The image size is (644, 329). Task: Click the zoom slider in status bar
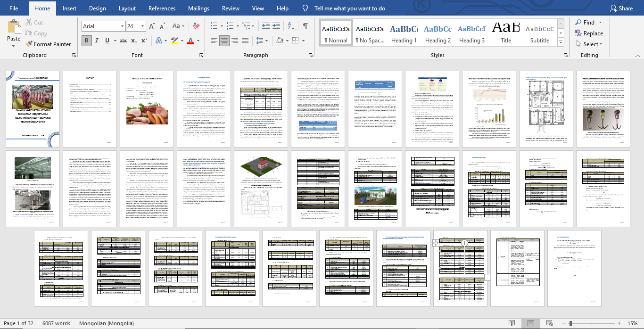(x=570, y=323)
